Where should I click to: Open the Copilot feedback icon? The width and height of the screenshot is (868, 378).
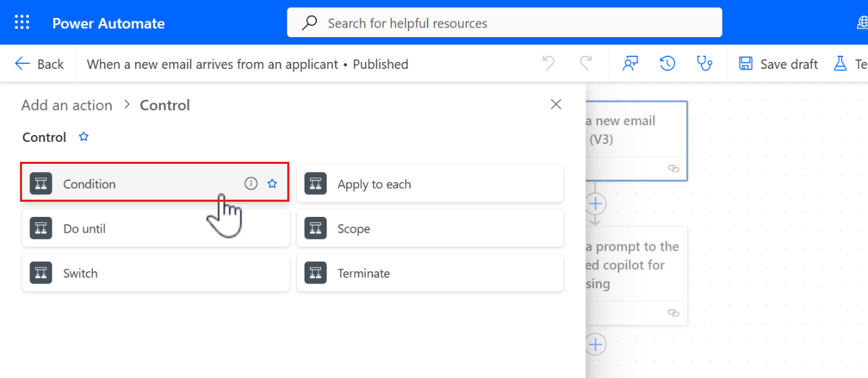[x=630, y=64]
